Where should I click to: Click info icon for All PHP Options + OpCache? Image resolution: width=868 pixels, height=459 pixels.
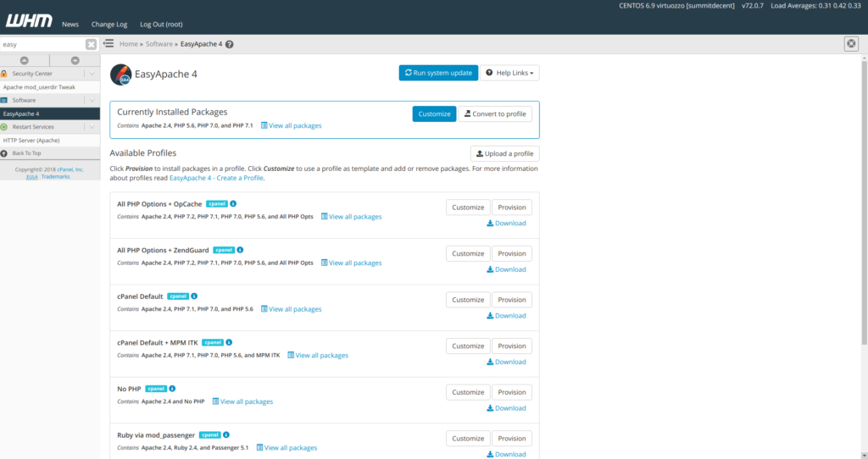[233, 204]
